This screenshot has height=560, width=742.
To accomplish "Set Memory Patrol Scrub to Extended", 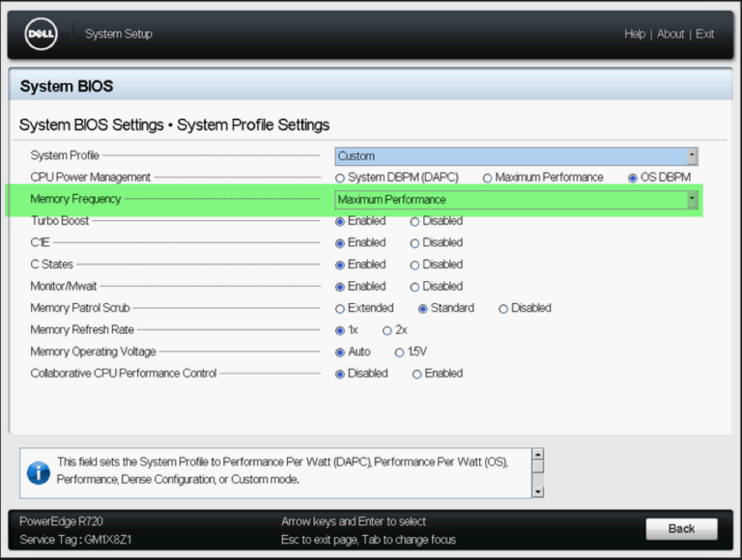I will tap(340, 309).
